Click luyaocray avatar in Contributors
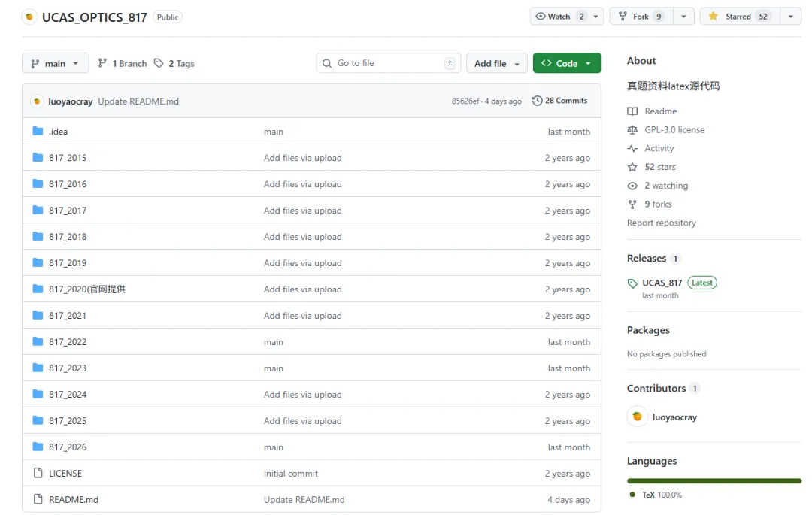Screen dimensions: 812x515 click(637, 417)
